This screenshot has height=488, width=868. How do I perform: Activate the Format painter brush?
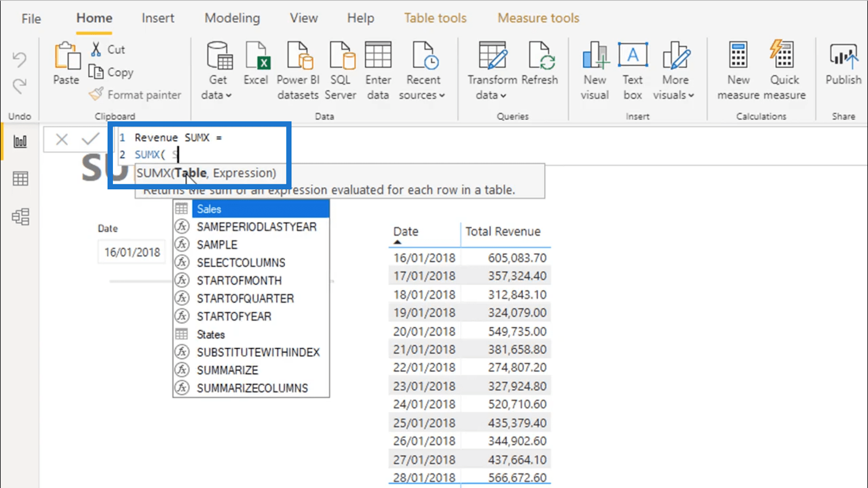click(96, 94)
